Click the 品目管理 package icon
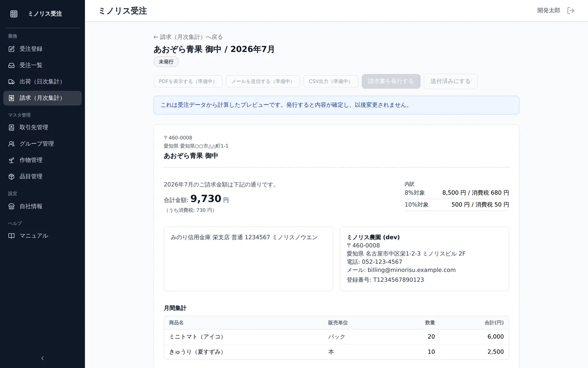588x368 pixels. pos(11,177)
